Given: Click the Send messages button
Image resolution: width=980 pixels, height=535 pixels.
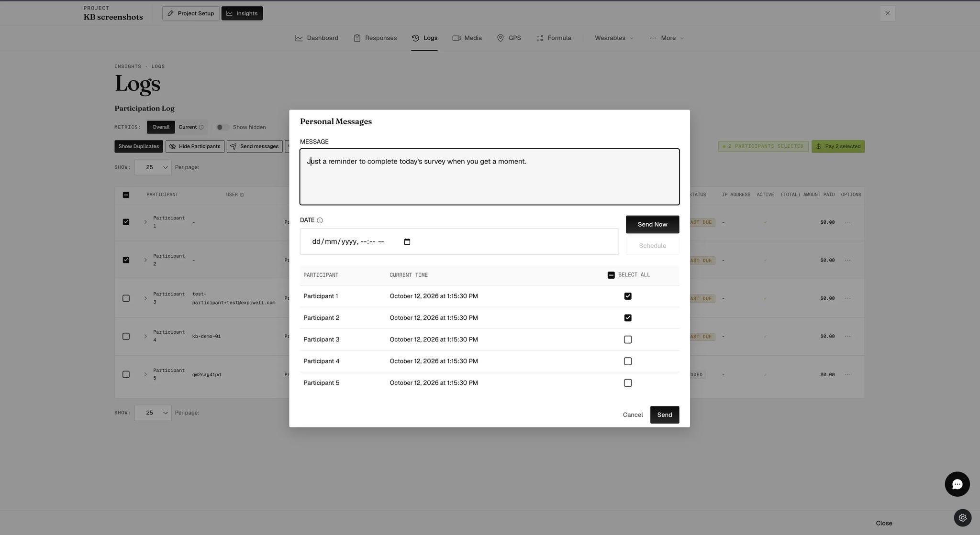Looking at the screenshot, I should [x=255, y=146].
